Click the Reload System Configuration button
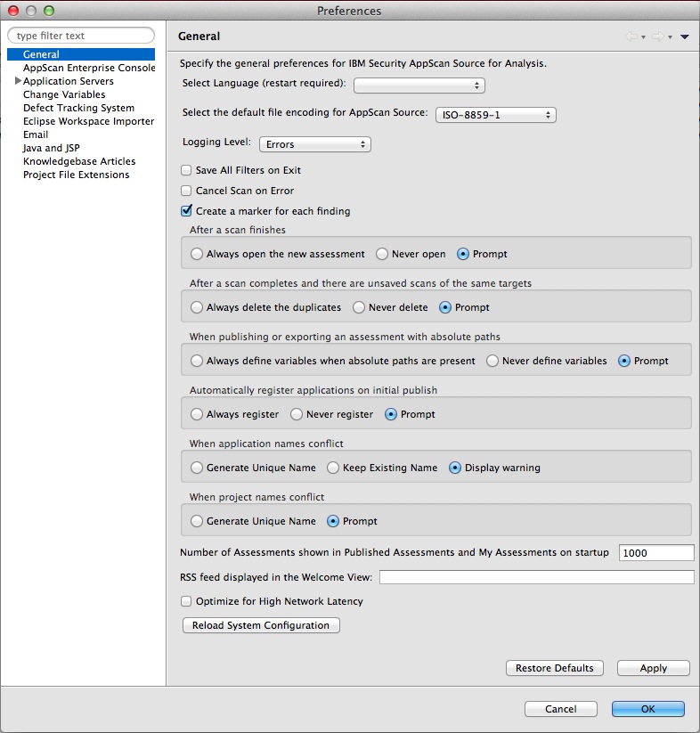Image resolution: width=700 pixels, height=733 pixels. 261,625
